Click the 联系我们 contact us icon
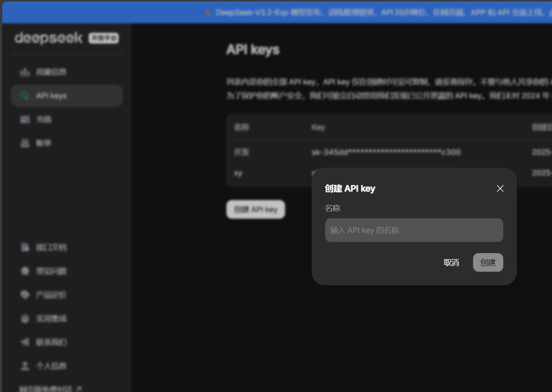This screenshot has height=392, width=552. pyautogui.click(x=25, y=342)
